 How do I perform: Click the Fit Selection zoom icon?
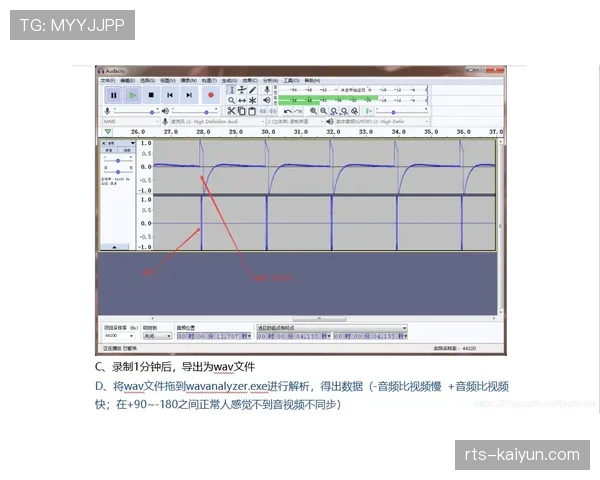334,111
